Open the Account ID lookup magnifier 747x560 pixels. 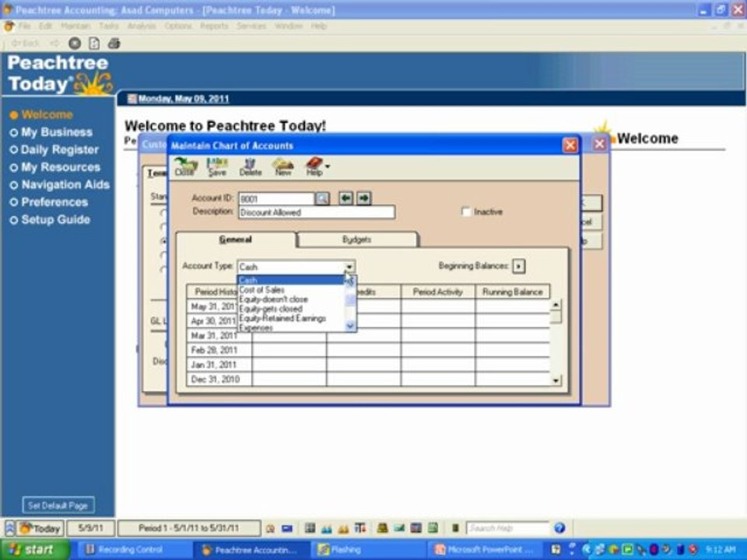pos(322,198)
